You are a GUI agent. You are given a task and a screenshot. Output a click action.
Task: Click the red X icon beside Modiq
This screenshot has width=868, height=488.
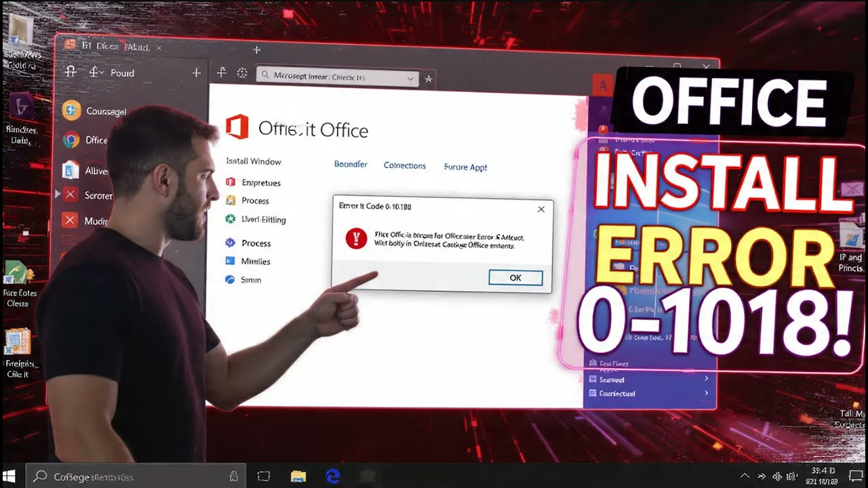click(70, 220)
